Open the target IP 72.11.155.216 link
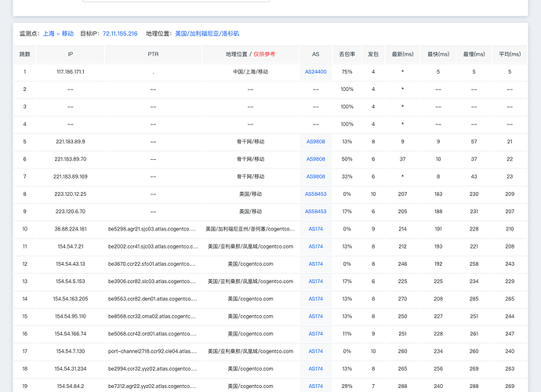 click(x=120, y=34)
